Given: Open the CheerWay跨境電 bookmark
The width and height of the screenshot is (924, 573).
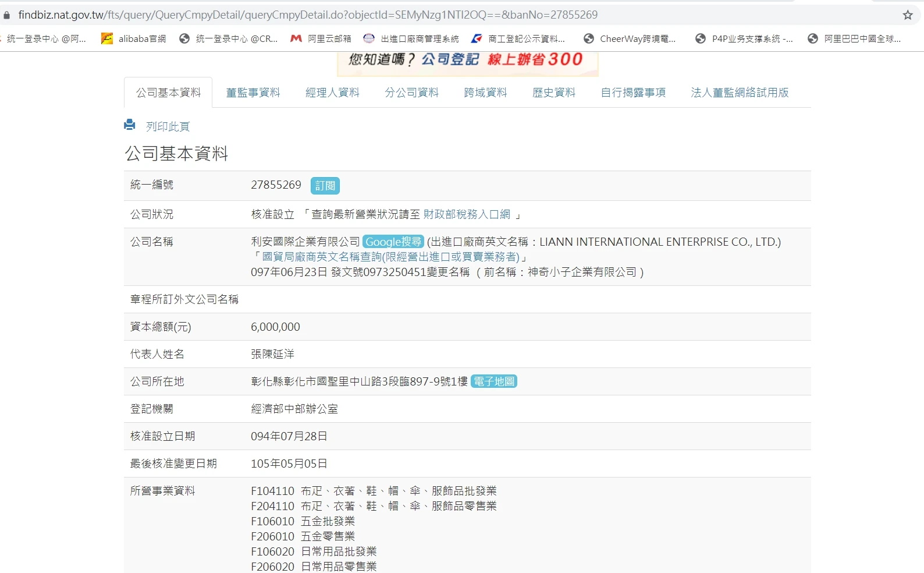Looking at the screenshot, I should [x=630, y=39].
